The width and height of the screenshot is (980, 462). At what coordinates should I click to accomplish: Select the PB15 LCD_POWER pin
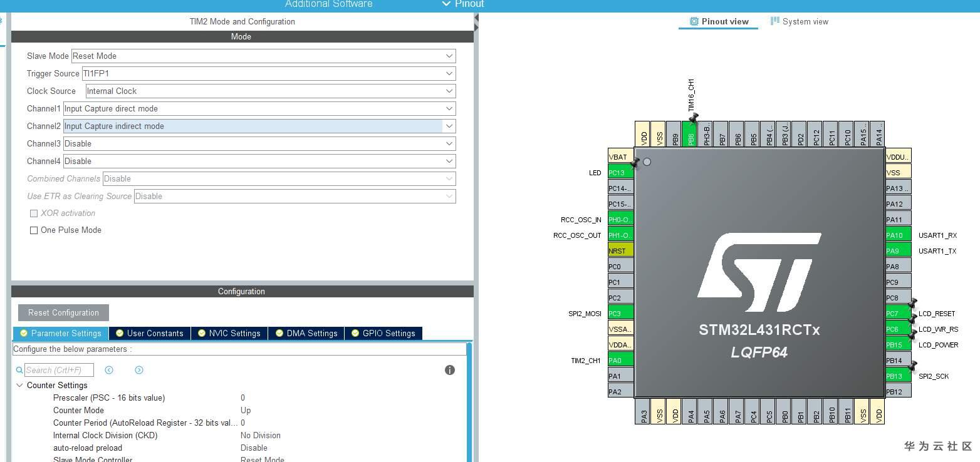coord(898,345)
